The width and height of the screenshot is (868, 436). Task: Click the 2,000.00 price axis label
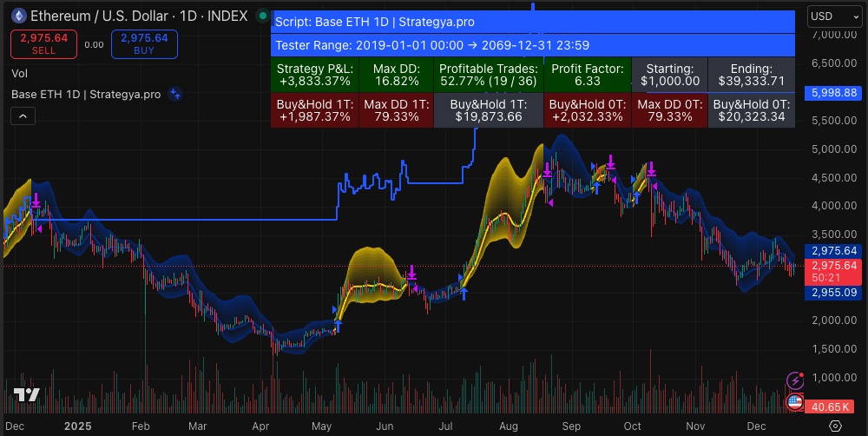[x=833, y=320]
